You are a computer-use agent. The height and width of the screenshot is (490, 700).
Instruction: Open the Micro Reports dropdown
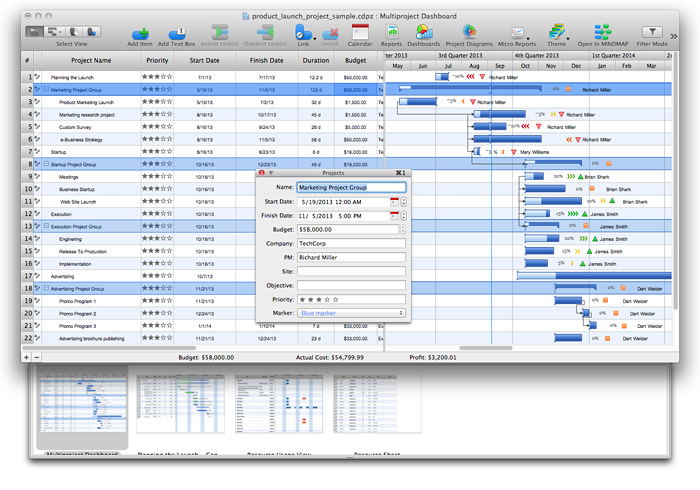517,33
